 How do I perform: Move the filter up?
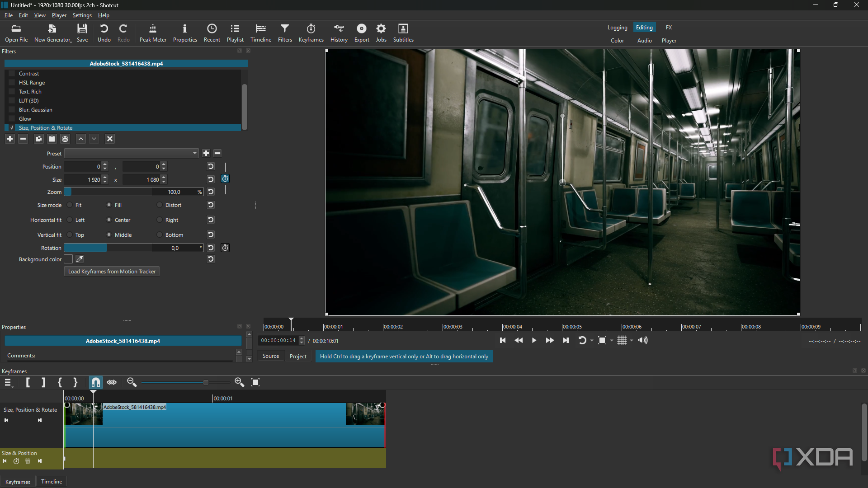[80, 139]
